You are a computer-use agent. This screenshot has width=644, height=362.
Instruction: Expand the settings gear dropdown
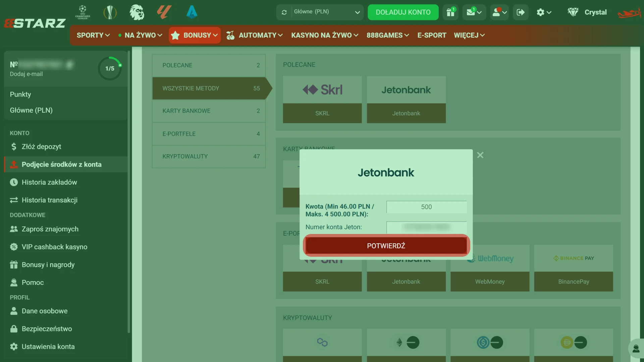(544, 12)
